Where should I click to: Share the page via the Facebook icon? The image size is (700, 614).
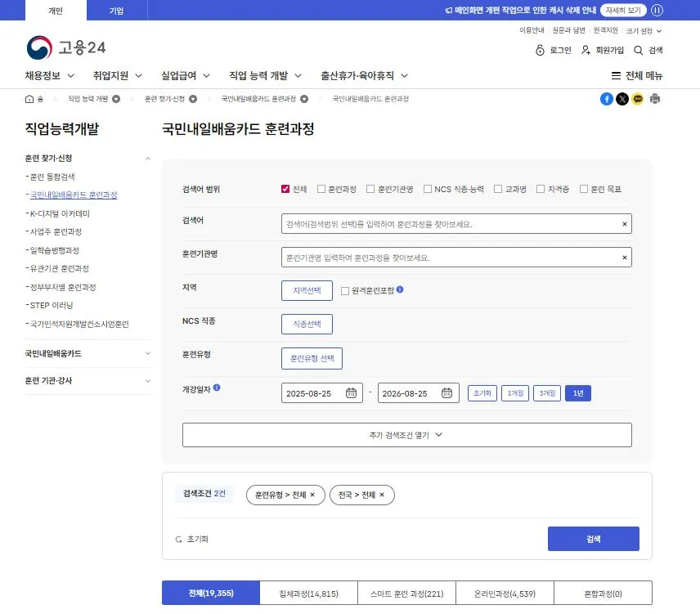(x=606, y=98)
